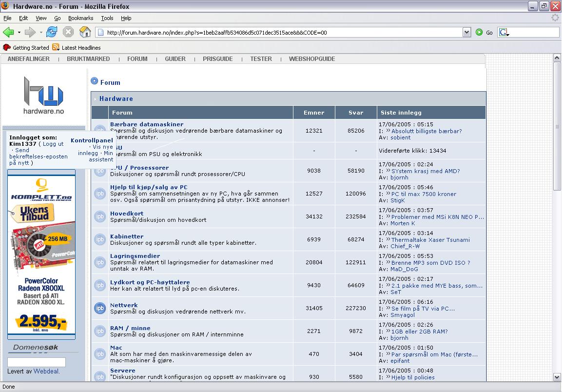Open the Bookmarks menu
The height and width of the screenshot is (392, 563).
[80, 18]
